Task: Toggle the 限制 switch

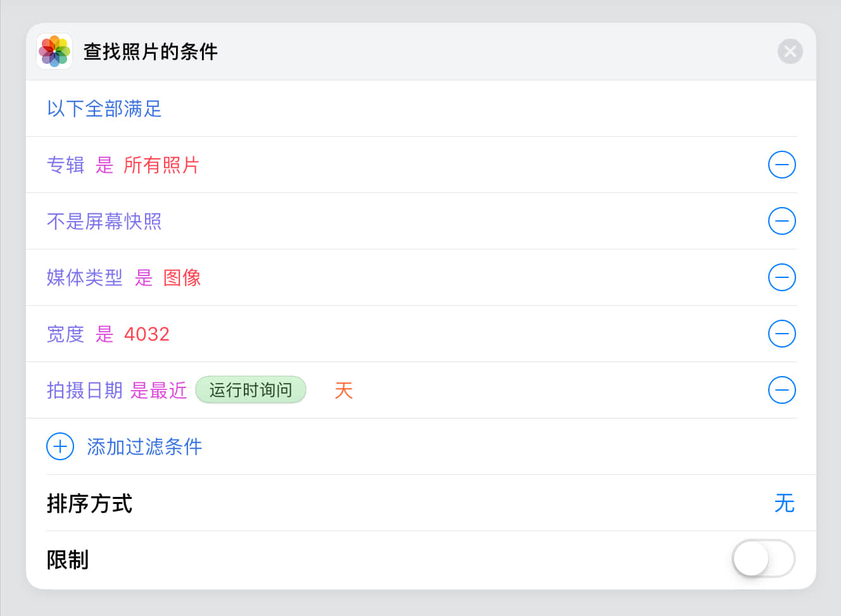Action: pos(763,558)
